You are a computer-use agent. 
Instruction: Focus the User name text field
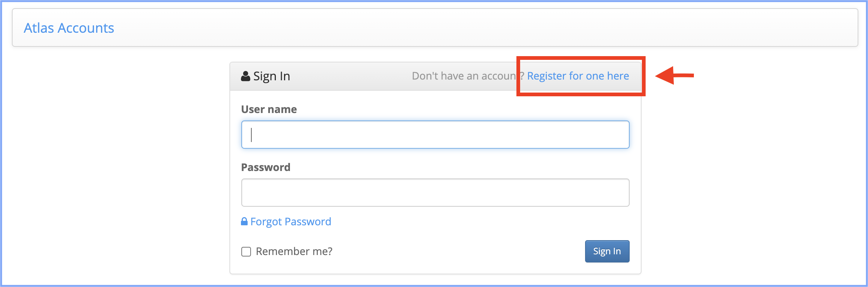(x=435, y=135)
